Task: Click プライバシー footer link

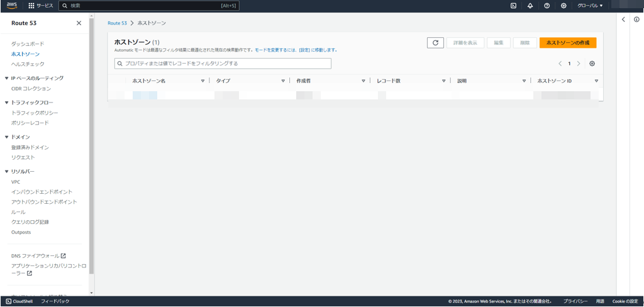Action: [x=575, y=301]
